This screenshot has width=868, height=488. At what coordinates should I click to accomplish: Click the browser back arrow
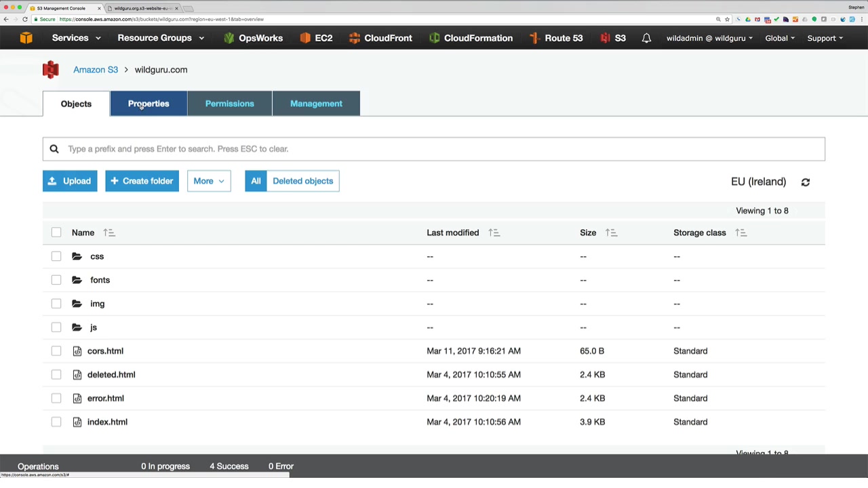click(x=6, y=19)
